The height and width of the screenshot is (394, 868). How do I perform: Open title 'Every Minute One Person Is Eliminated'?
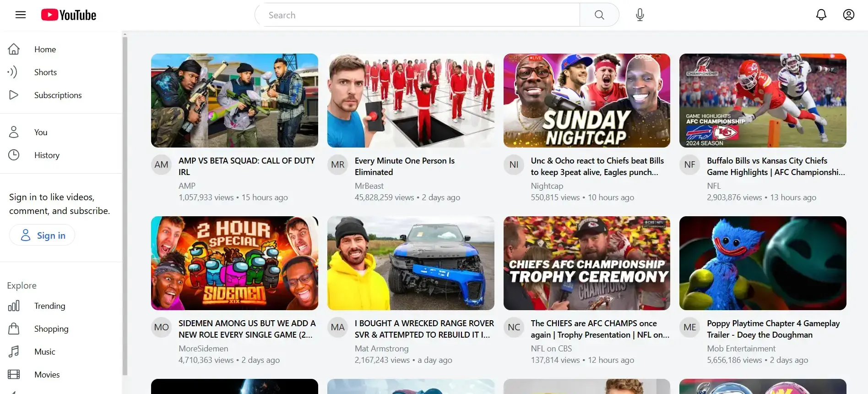coord(405,166)
